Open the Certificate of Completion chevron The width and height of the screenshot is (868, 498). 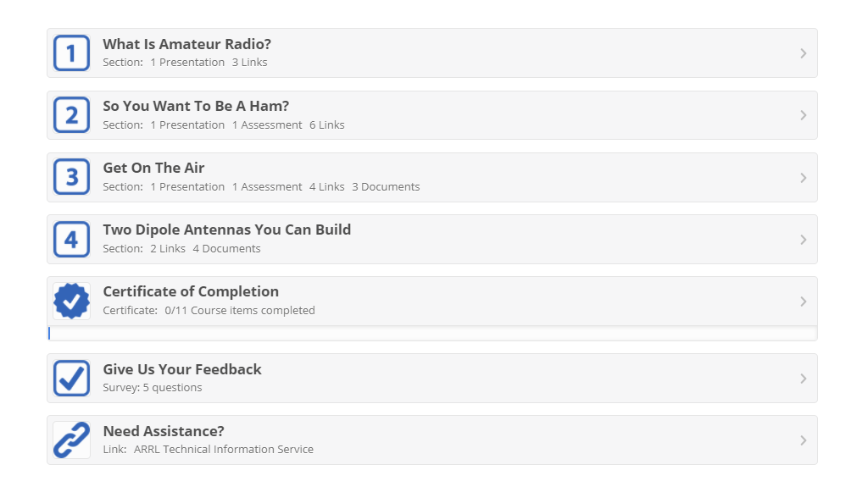tap(803, 302)
